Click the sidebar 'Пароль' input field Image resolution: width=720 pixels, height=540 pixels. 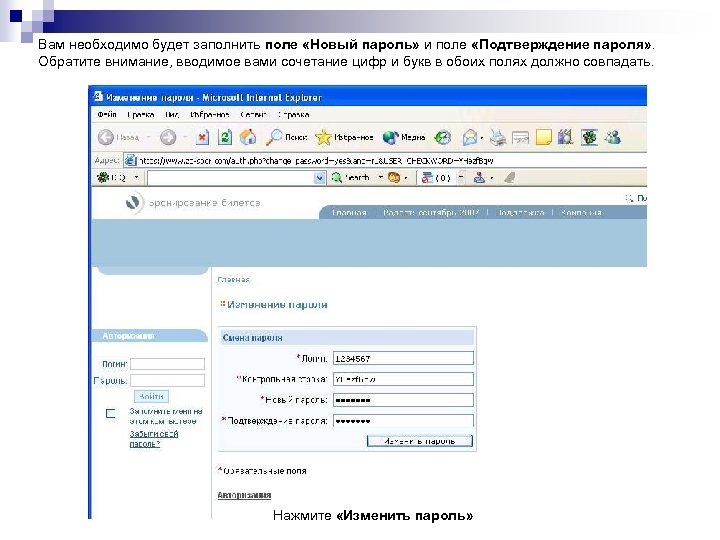tap(168, 381)
